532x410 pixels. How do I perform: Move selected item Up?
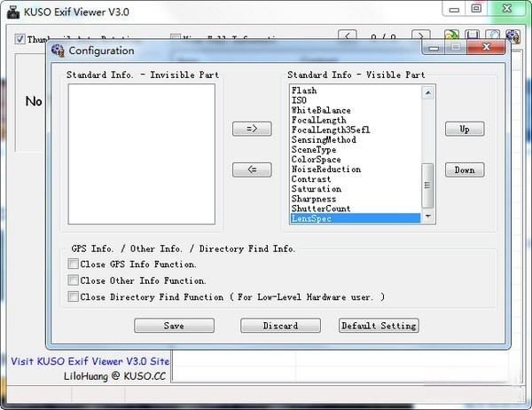(465, 129)
